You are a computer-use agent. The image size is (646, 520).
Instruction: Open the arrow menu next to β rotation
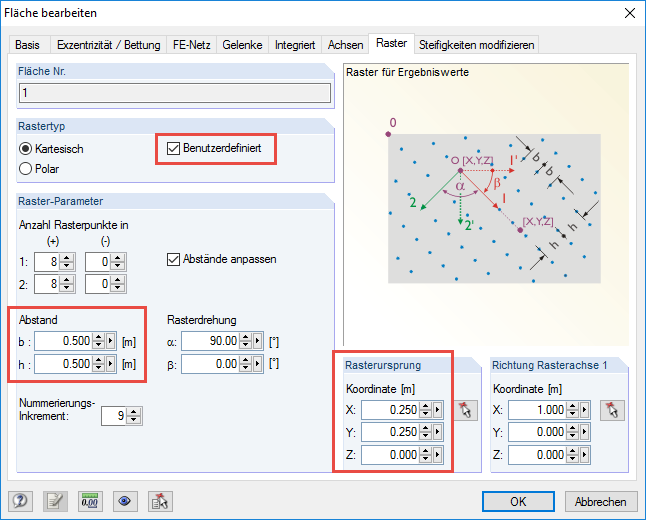(x=257, y=364)
